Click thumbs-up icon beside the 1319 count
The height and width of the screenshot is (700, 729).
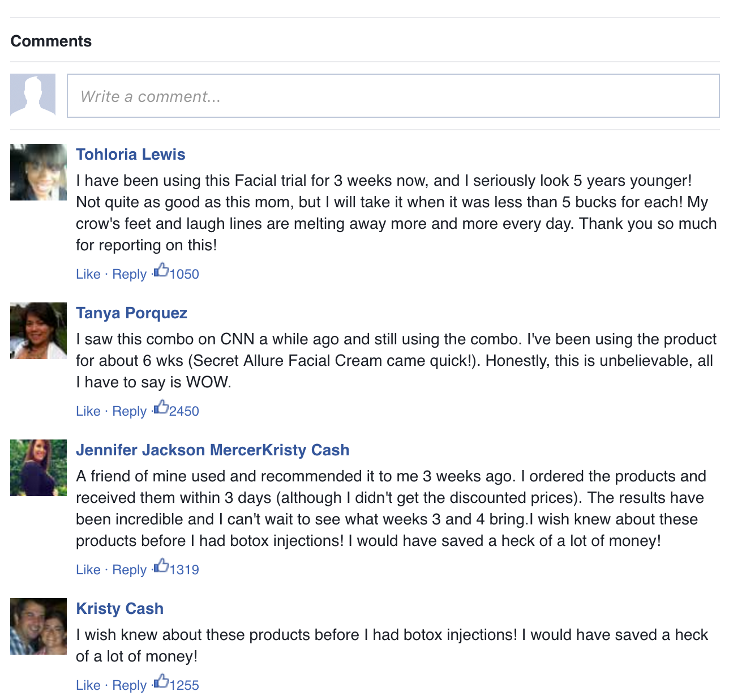[161, 566]
